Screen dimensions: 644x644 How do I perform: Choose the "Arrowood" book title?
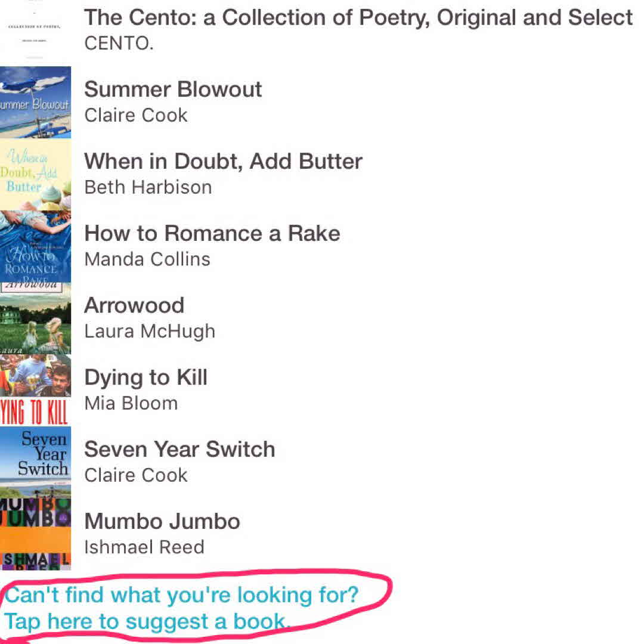134,305
